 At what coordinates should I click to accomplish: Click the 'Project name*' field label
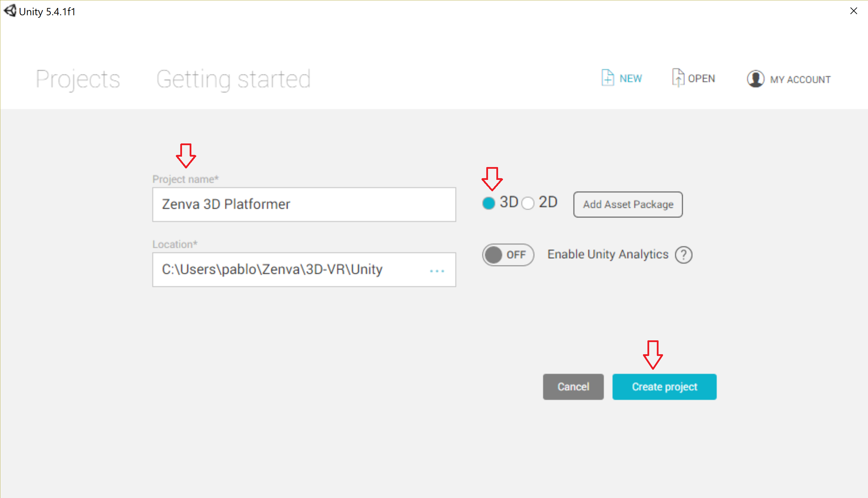coord(185,179)
